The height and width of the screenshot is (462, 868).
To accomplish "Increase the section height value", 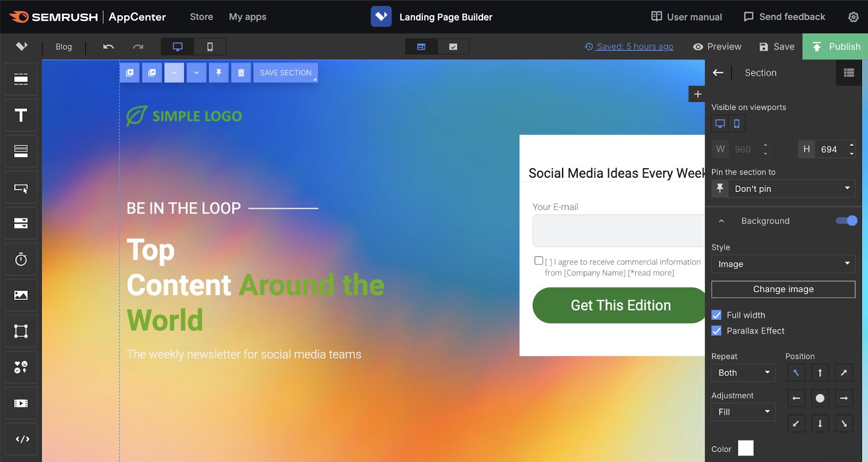I will tap(851, 145).
